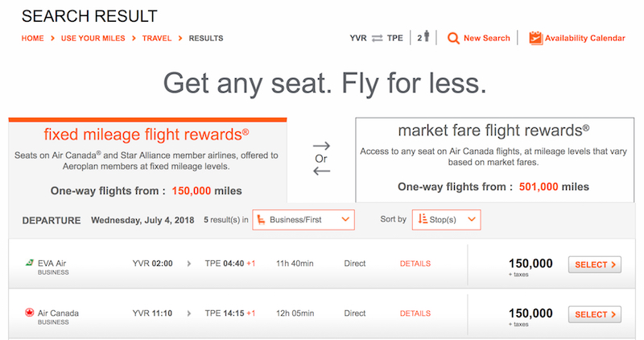
Task: Open the Business/First cabin dropdown
Action: point(303,220)
